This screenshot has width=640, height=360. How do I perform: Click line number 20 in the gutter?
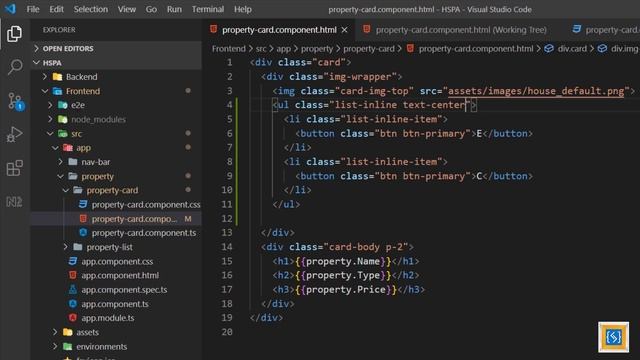coord(227,332)
